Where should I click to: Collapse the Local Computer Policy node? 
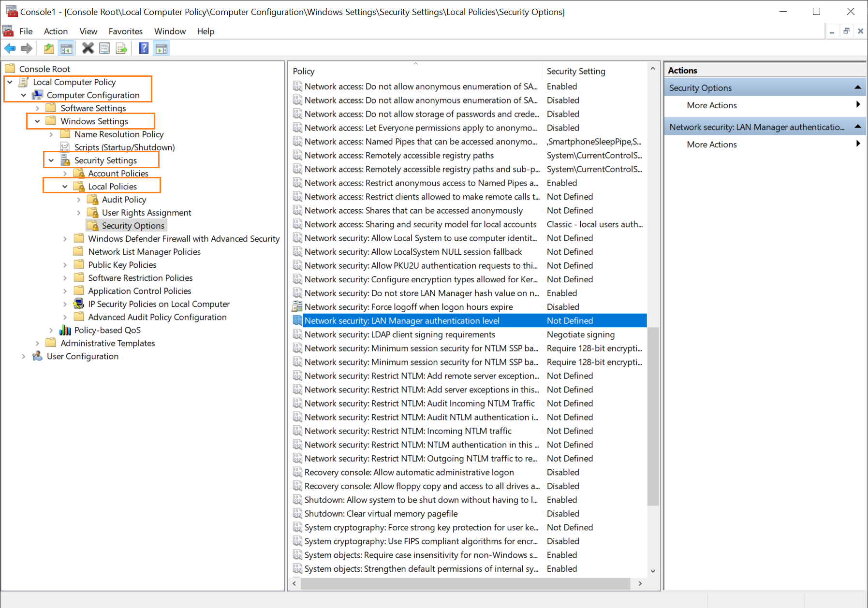tap(10, 82)
